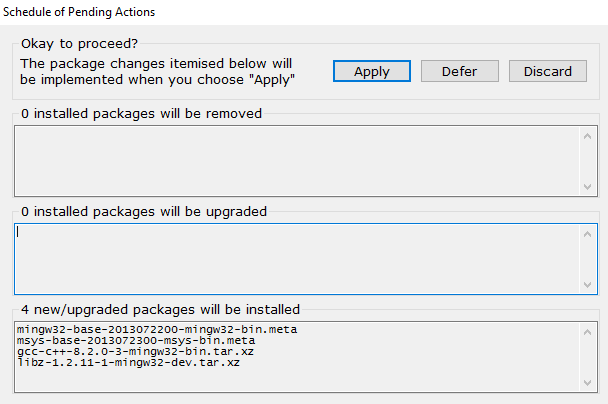Click the Schedule of Pending Actions title bar
This screenshot has width=608, height=404.
pyautogui.click(x=300, y=12)
